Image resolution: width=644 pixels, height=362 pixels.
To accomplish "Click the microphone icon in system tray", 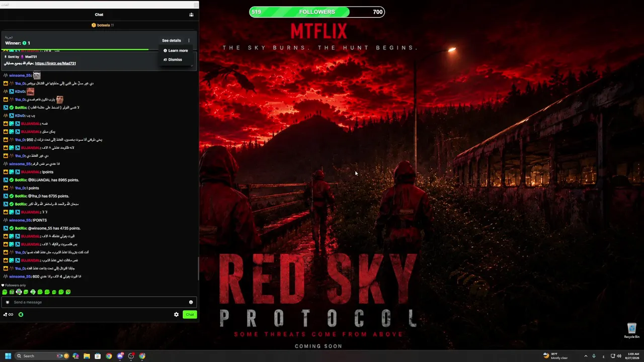I will [x=594, y=356].
